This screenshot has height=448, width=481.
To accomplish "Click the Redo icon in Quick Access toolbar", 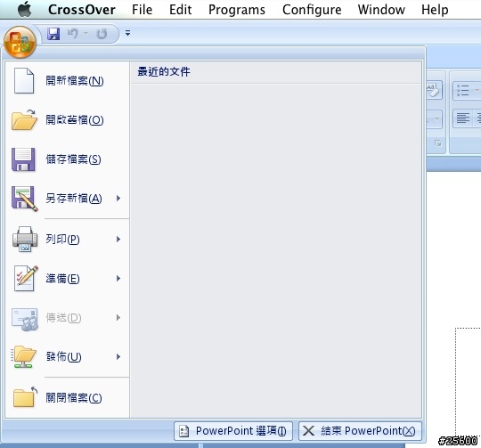I will 102,34.
